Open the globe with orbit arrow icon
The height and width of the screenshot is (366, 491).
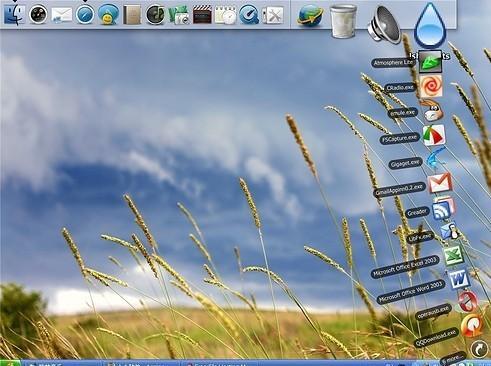coord(310,15)
